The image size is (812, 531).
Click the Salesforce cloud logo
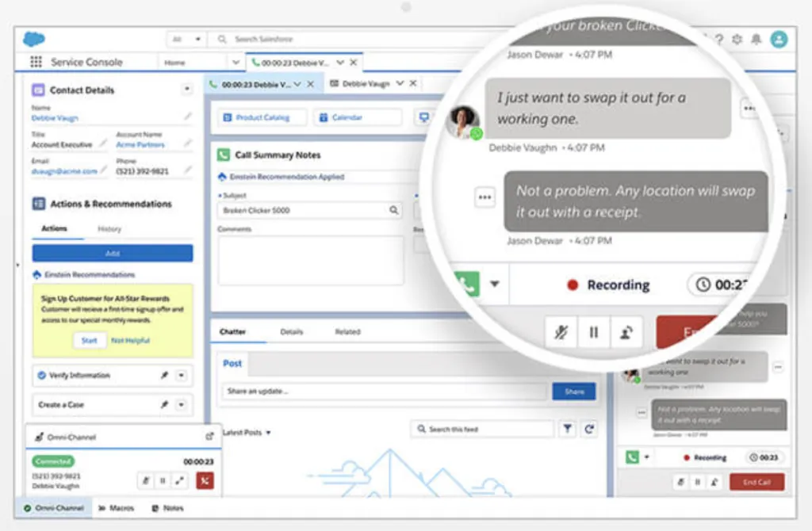34,39
